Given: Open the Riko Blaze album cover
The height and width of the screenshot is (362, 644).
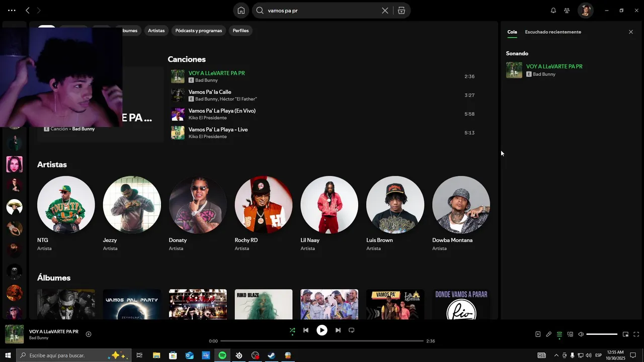Looking at the screenshot, I should pos(264,304).
